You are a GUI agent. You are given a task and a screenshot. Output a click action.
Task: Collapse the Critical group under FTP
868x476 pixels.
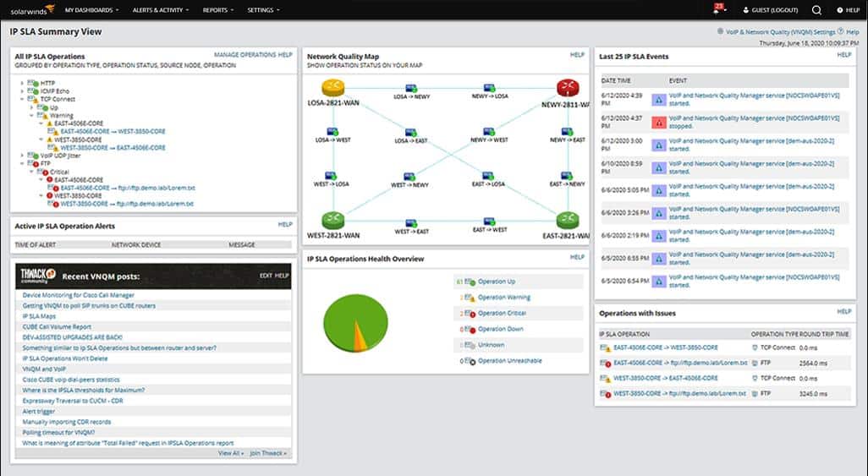tap(31, 172)
